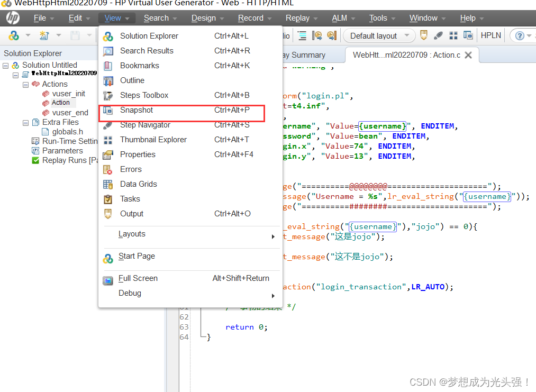Close the Action.c editor tab
536x392 pixels.
tap(468, 55)
